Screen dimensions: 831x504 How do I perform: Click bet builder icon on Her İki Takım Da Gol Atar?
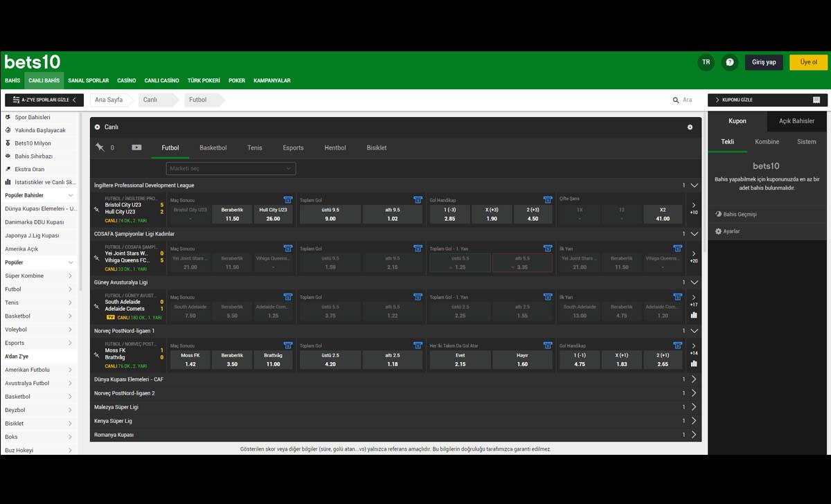(x=547, y=345)
